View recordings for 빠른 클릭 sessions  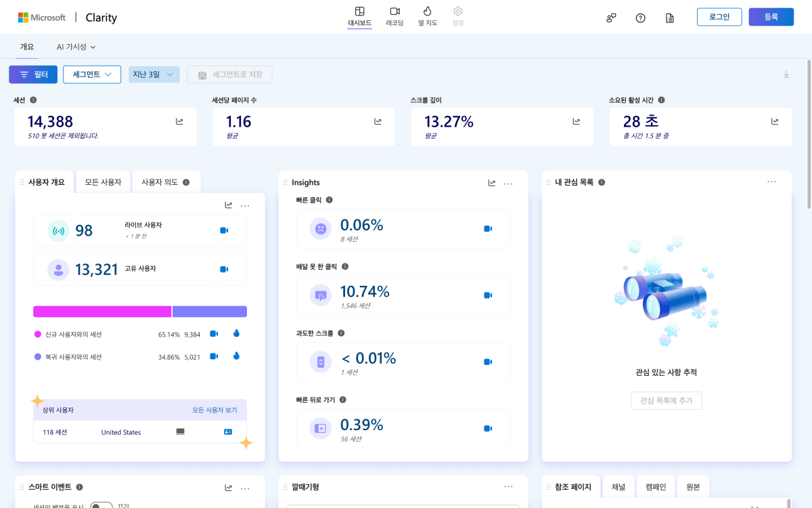click(488, 229)
